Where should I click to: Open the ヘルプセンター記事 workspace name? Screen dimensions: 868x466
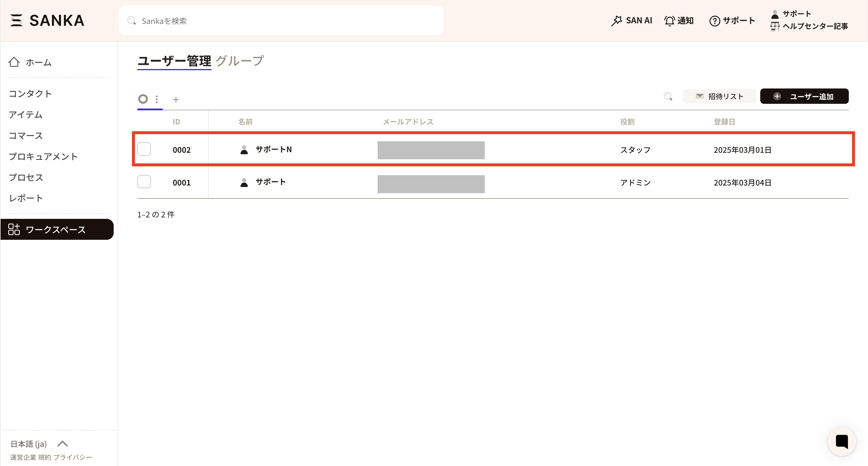click(815, 26)
